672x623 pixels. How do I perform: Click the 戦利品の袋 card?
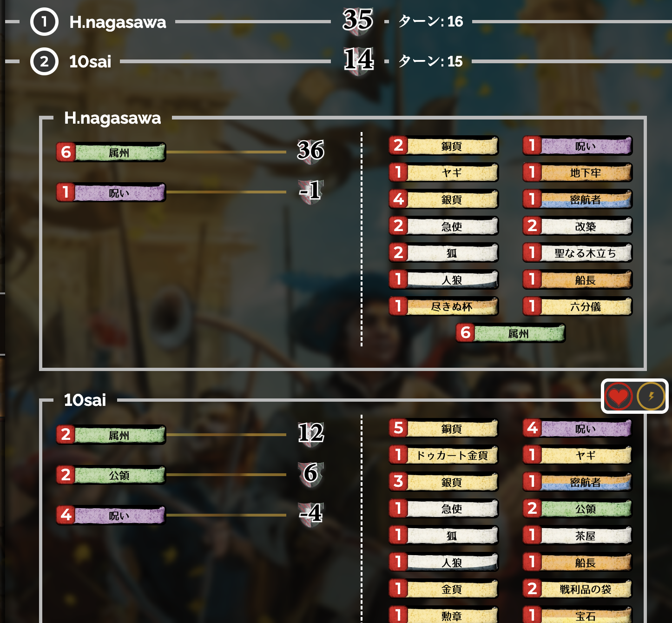pos(577,589)
